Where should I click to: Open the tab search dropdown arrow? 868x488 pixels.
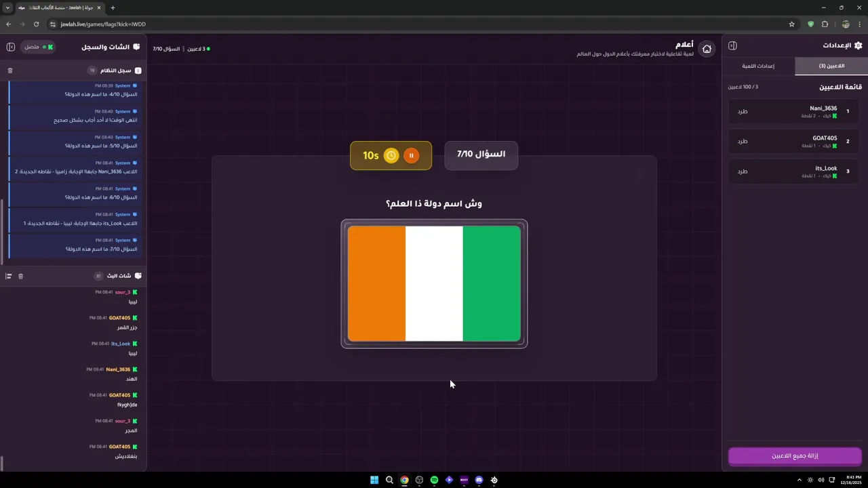click(7, 7)
